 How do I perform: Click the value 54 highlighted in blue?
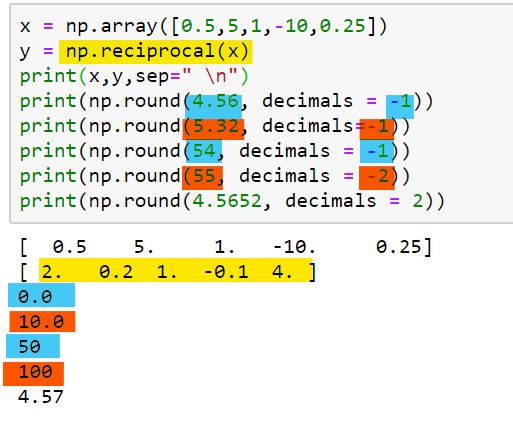tap(204, 151)
